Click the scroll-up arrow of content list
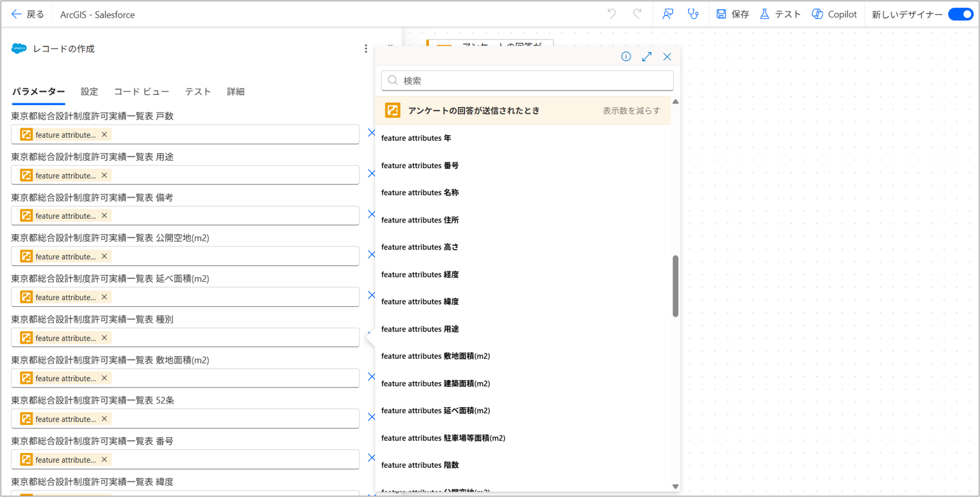This screenshot has height=497, width=980. [675, 101]
